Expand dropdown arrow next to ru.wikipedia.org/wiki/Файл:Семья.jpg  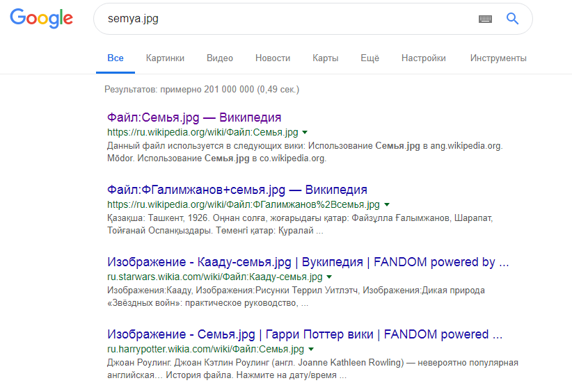click(305, 132)
